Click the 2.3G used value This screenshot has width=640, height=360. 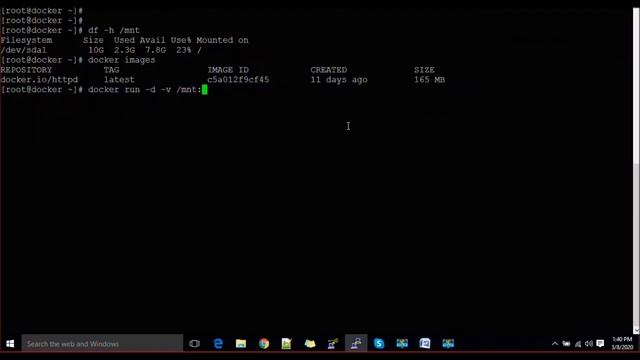point(124,50)
